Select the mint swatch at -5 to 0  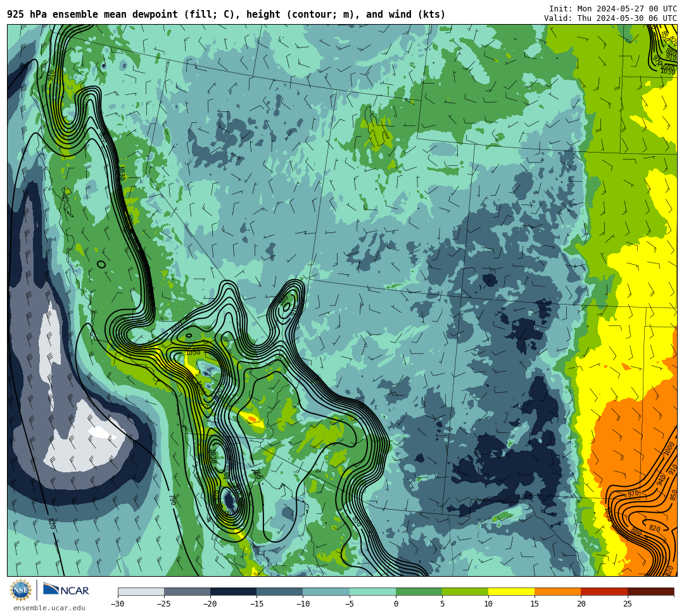coord(372,591)
